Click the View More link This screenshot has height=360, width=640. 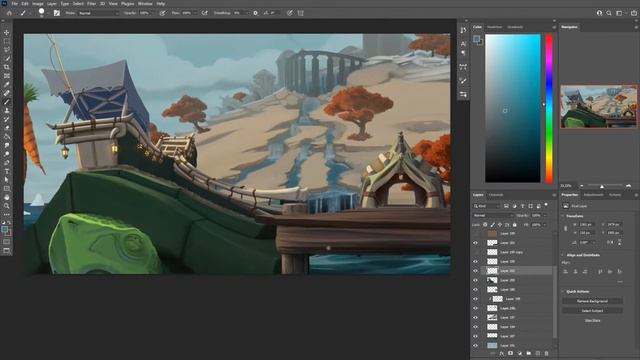(x=592, y=321)
